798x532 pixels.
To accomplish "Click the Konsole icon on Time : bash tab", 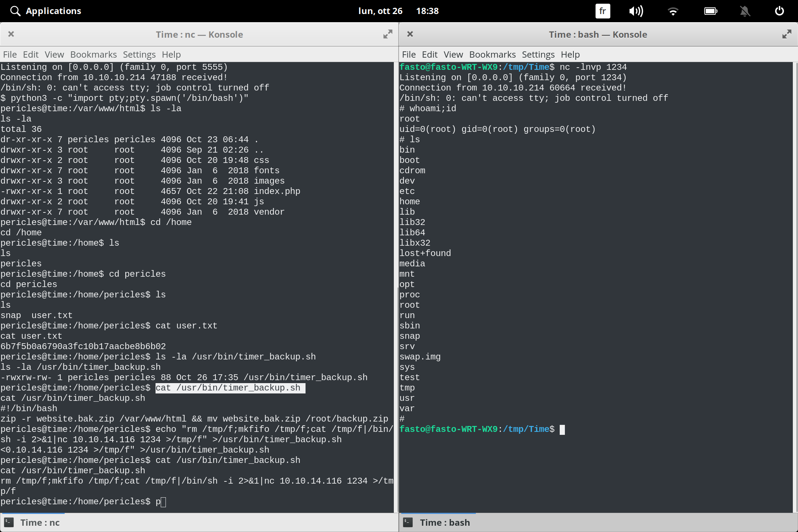I will pyautogui.click(x=407, y=522).
